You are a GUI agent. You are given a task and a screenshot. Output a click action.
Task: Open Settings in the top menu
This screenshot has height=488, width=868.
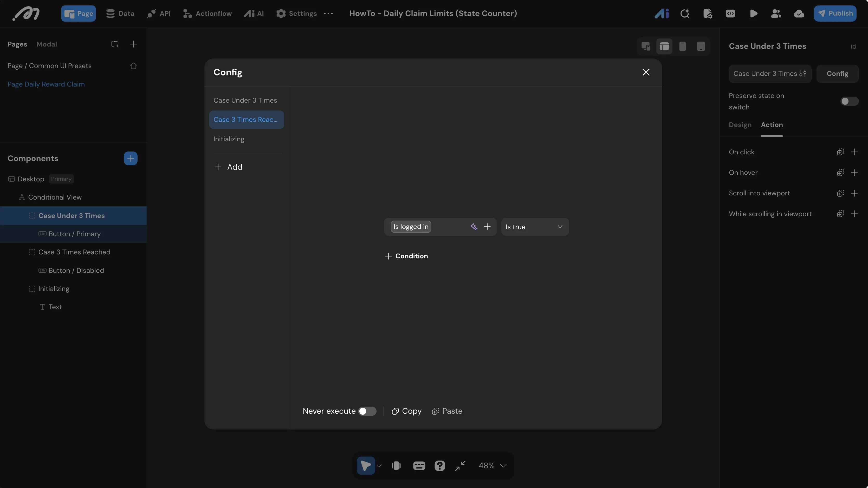tap(296, 14)
